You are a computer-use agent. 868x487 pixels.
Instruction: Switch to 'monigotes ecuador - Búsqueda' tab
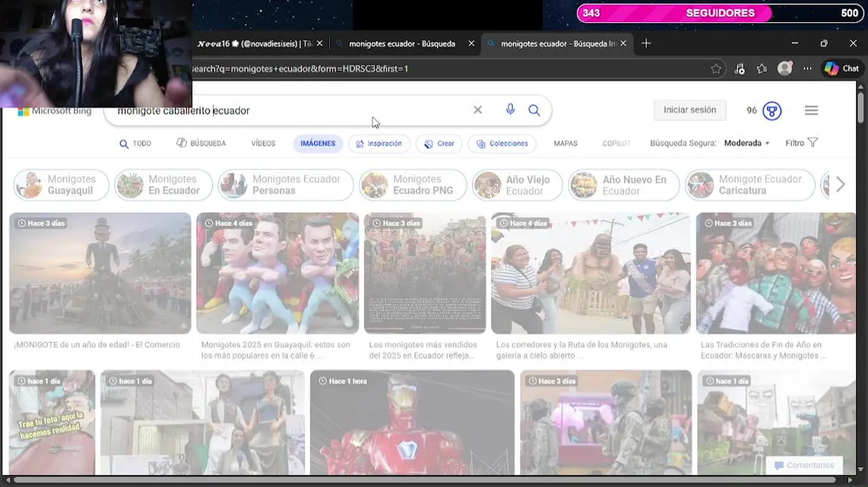click(x=402, y=43)
